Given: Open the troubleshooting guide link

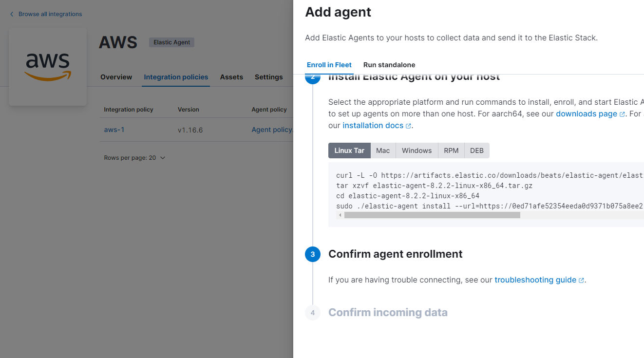Looking at the screenshot, I should coord(535,280).
